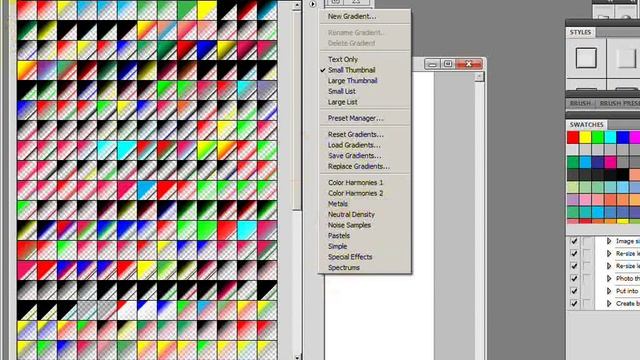Load the Color Harmonies 2 gradient set
The height and width of the screenshot is (360, 640).
pyautogui.click(x=356, y=193)
